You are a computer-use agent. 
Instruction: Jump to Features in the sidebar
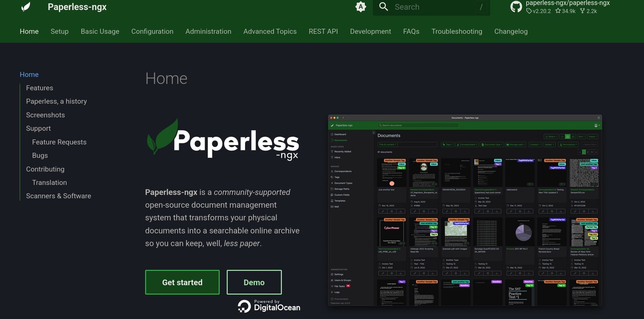point(39,88)
